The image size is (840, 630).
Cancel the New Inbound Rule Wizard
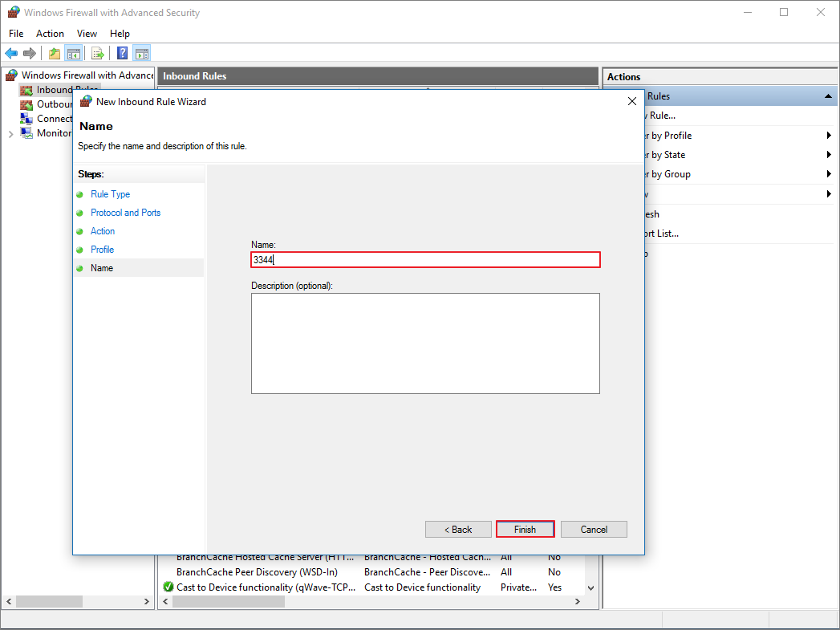pos(594,530)
